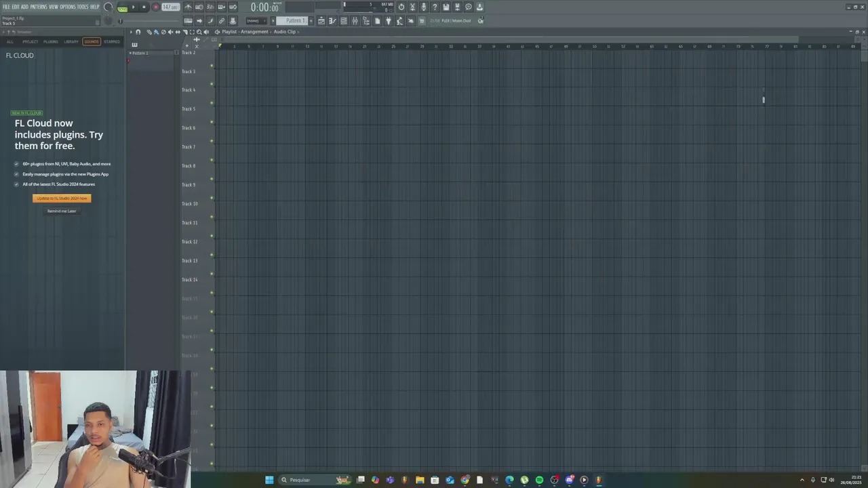This screenshot has width=868, height=488.
Task: Click the undo history icon
Action: [x=401, y=7]
